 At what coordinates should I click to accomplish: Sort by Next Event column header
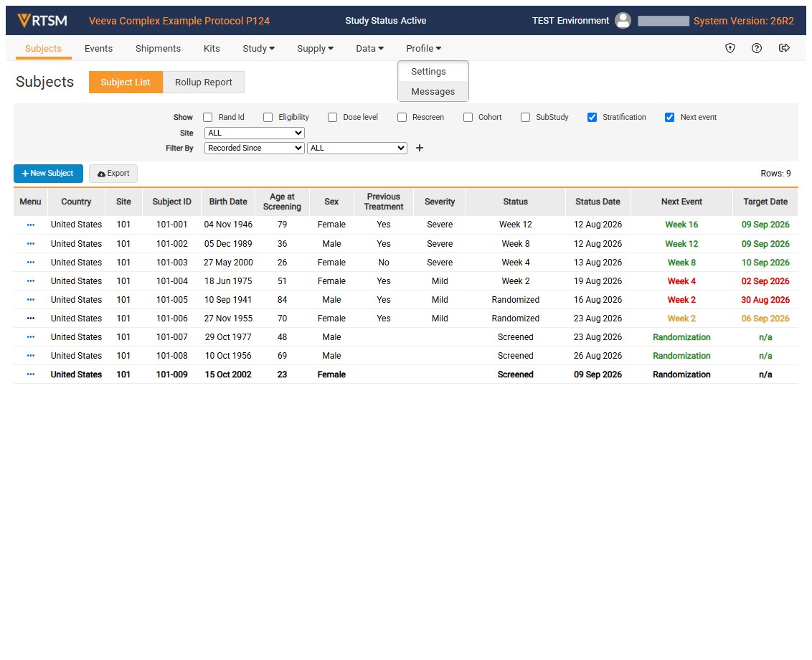[x=681, y=202]
